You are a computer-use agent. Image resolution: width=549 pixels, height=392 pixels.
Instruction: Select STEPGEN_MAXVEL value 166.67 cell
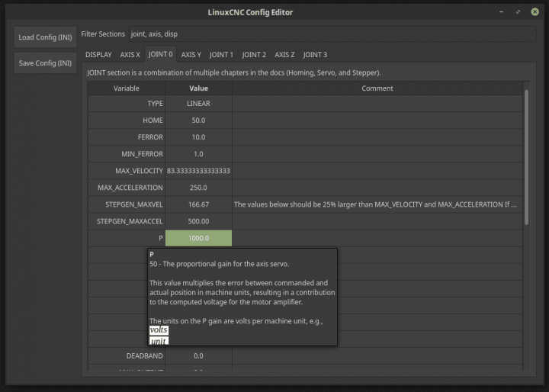tap(198, 204)
